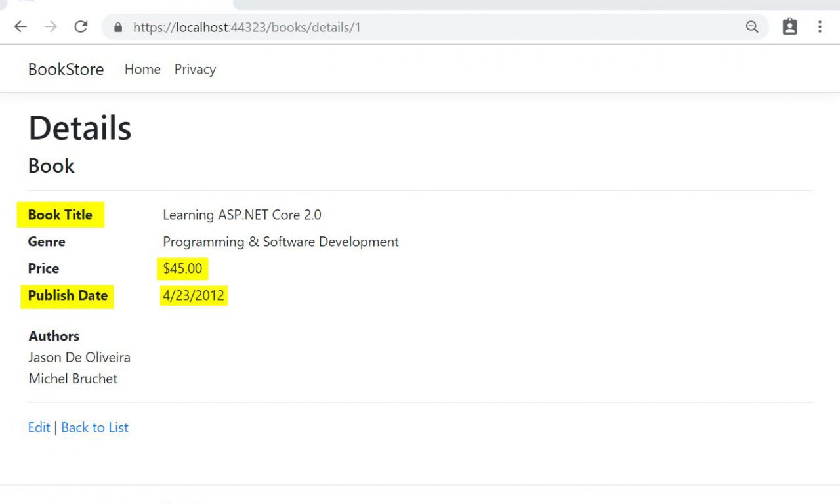The height and width of the screenshot is (504, 840).
Task: Click author name Jason De Oliveira
Action: [79, 358]
